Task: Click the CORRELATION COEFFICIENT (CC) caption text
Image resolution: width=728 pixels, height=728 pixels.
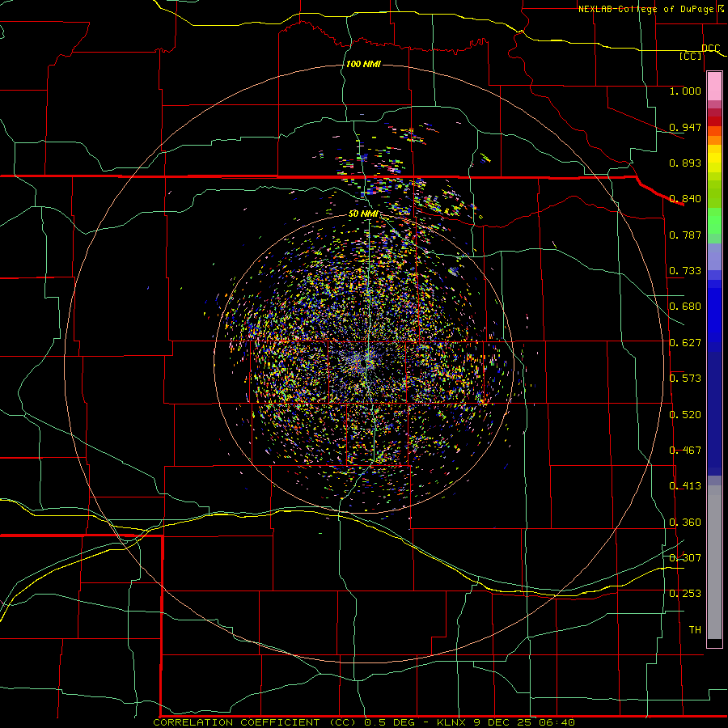Action: coord(255,722)
